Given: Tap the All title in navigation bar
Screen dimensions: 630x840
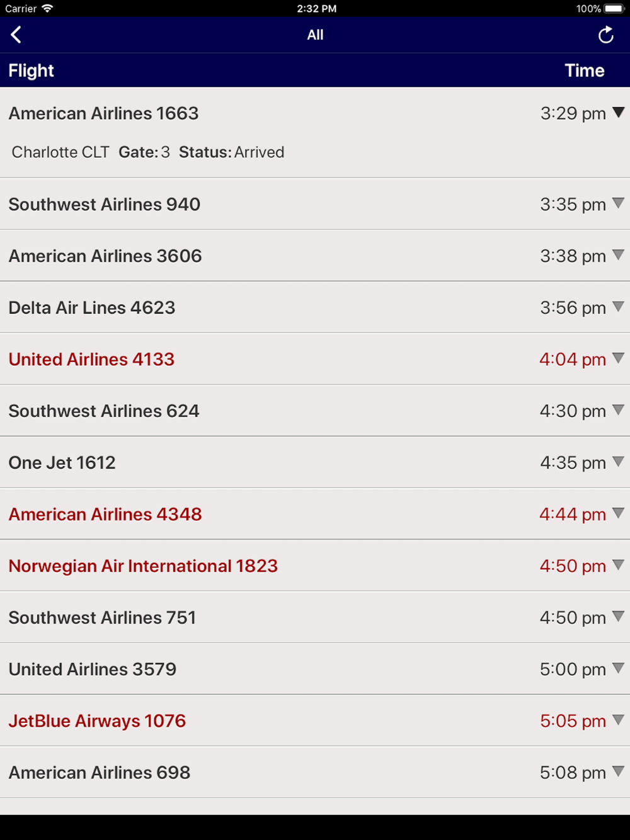Looking at the screenshot, I should (315, 35).
